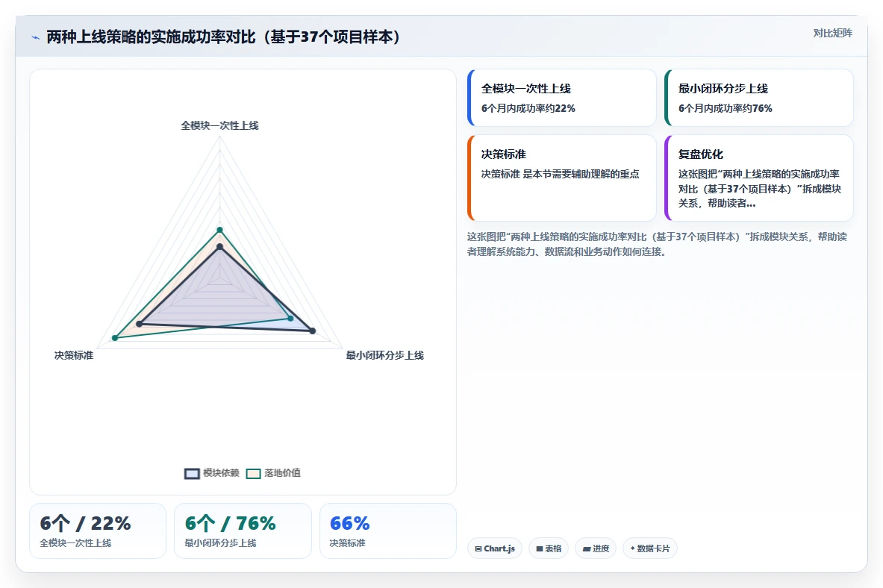Open the 最小闭环分步上线 info card

point(759,98)
